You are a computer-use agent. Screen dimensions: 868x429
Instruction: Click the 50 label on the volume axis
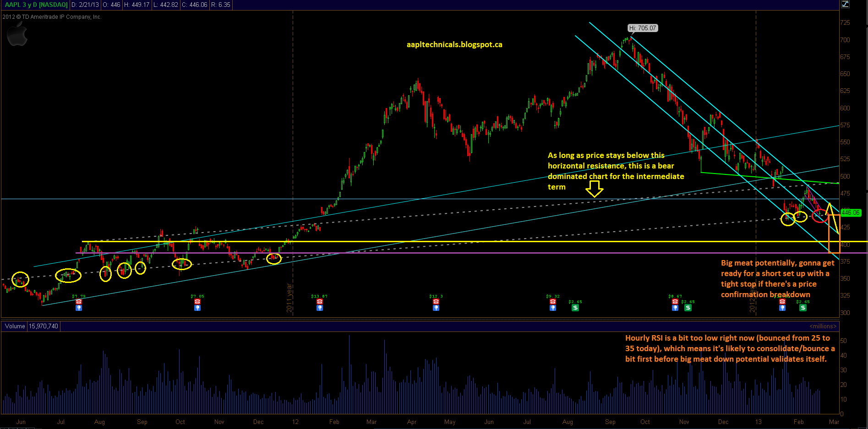pos(843,341)
